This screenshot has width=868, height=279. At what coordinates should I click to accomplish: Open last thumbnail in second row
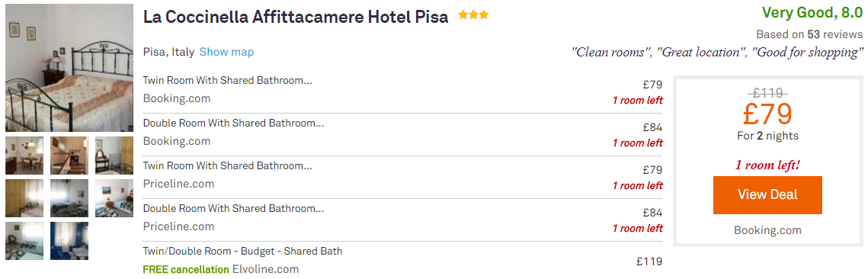click(114, 198)
